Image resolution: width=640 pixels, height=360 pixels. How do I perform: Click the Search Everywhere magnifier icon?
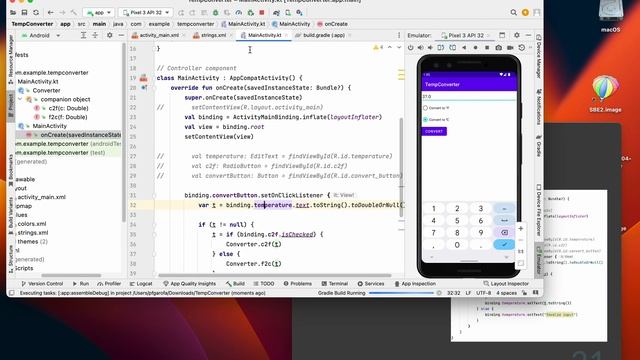(x=513, y=13)
